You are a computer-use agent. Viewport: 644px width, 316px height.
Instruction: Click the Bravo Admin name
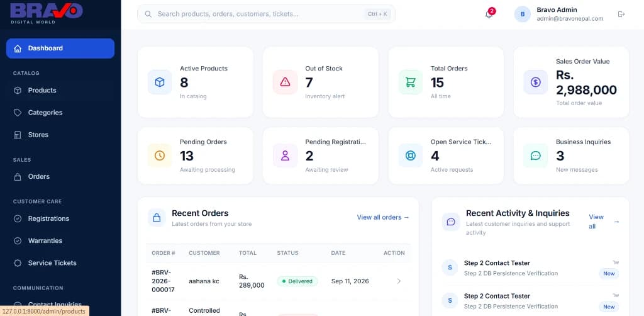pyautogui.click(x=557, y=10)
